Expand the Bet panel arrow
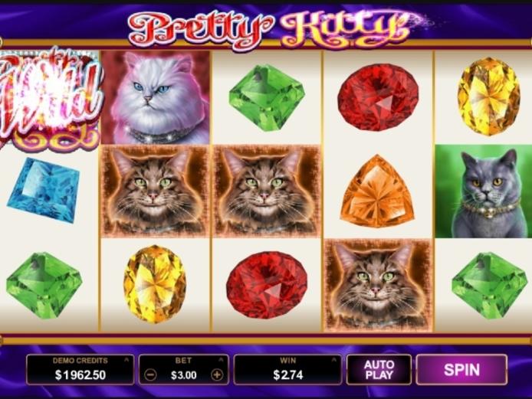This screenshot has width=532, height=399. click(x=222, y=359)
